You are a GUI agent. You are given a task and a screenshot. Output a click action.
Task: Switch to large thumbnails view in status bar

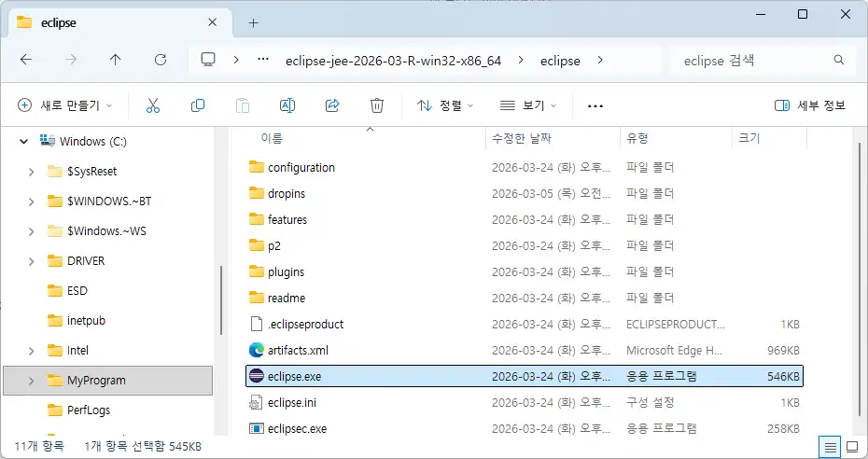(x=852, y=447)
